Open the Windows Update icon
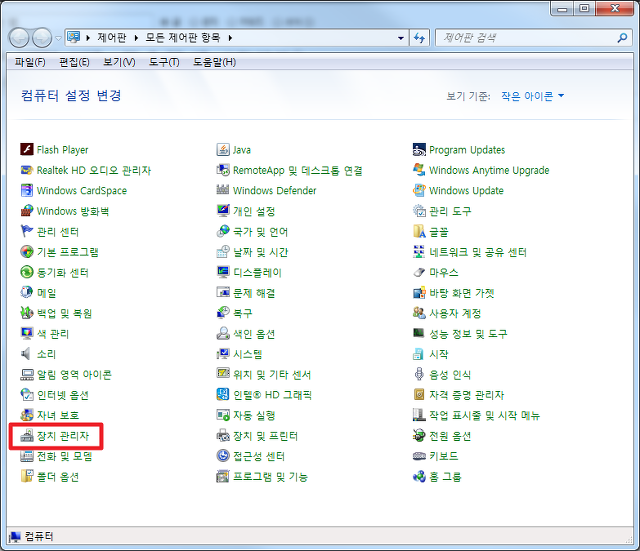The height and width of the screenshot is (551, 640). click(419, 190)
